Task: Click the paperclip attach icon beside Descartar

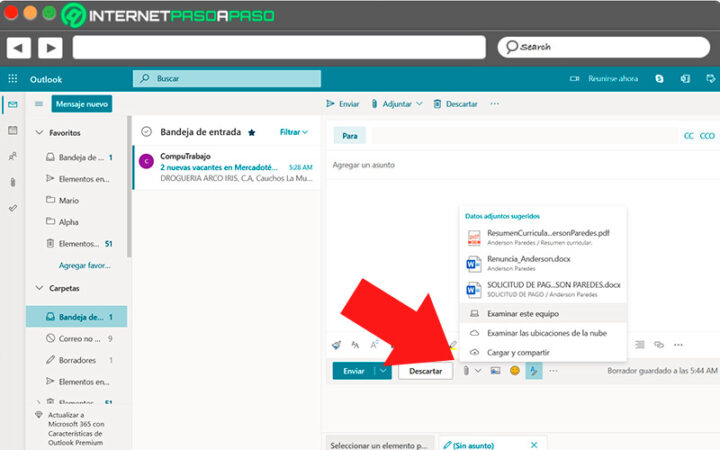Action: (466, 370)
